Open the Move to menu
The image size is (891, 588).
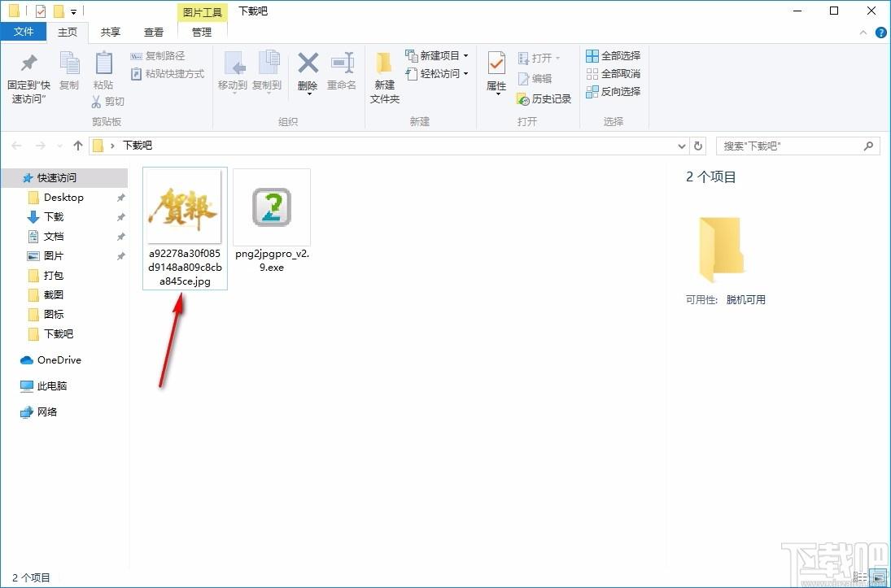(x=233, y=72)
